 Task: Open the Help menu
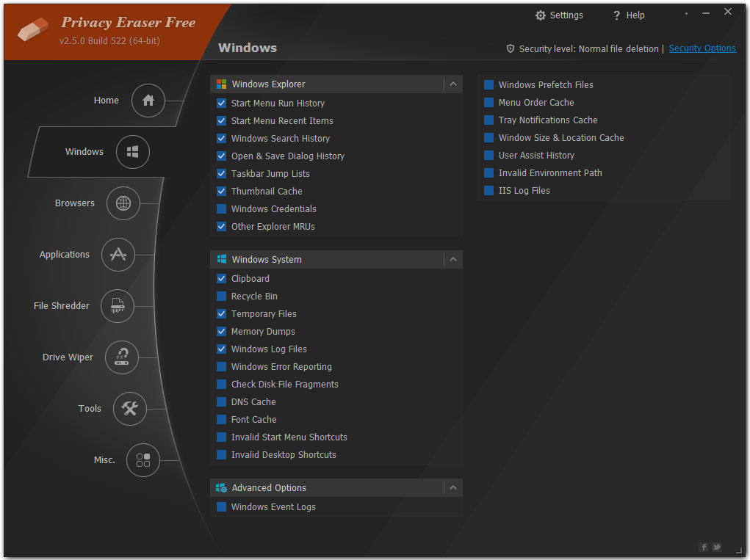pyautogui.click(x=629, y=15)
